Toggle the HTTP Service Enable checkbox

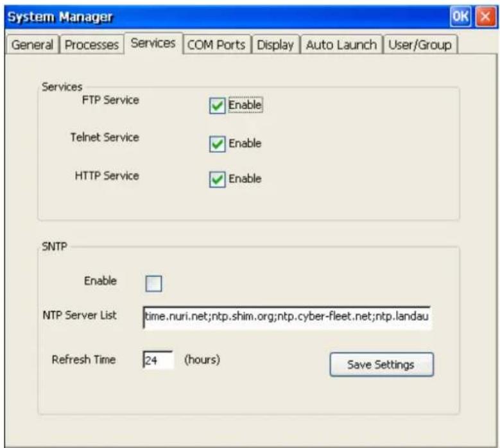click(218, 179)
